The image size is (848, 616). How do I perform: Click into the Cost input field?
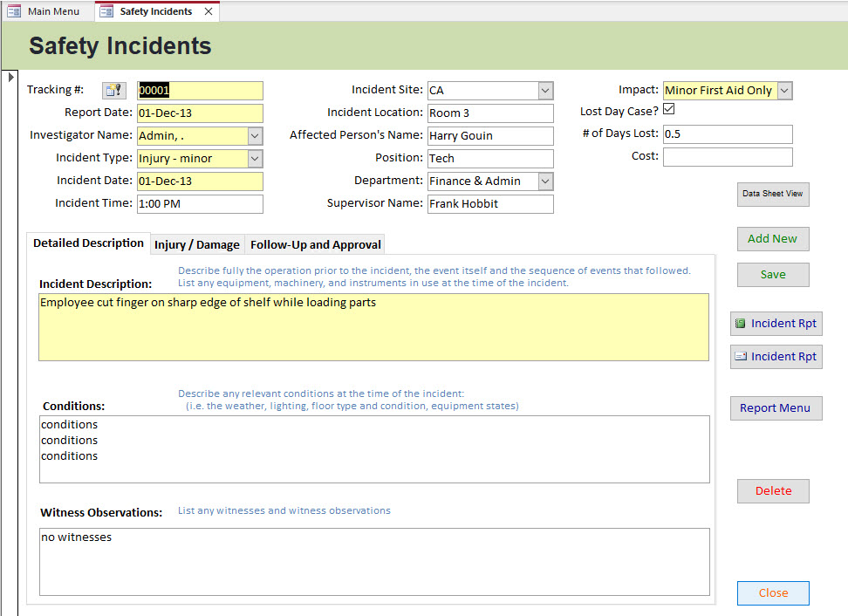728,157
